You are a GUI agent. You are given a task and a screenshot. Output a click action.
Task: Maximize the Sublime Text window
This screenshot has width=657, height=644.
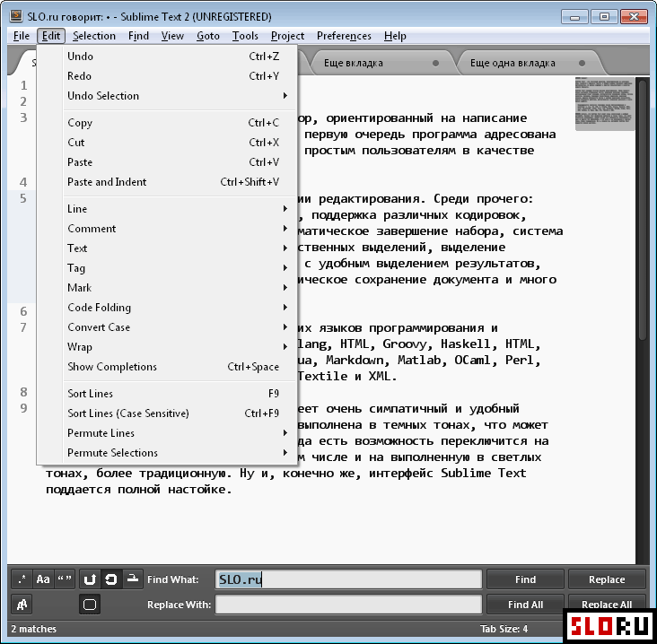click(x=604, y=17)
